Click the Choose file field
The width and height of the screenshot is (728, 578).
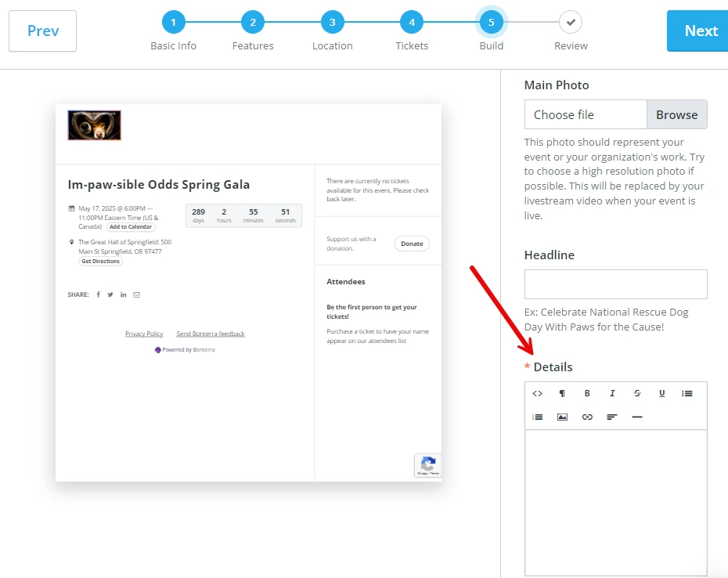point(586,115)
